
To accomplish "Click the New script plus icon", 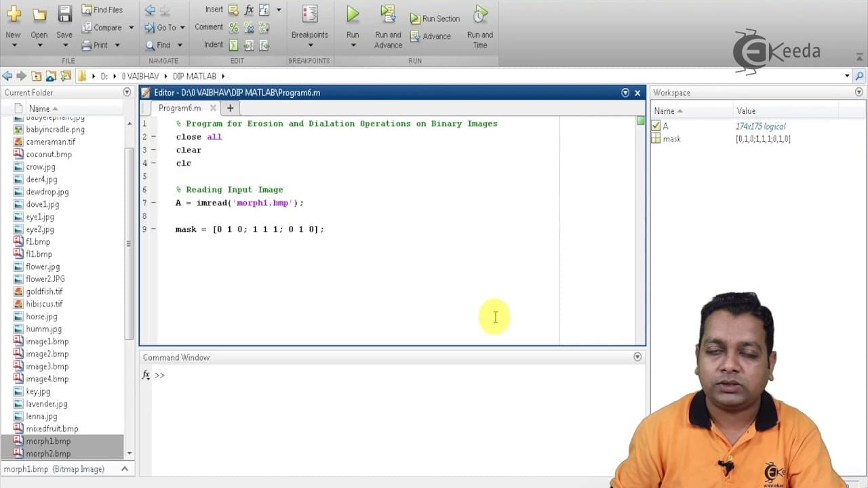I will 13,14.
